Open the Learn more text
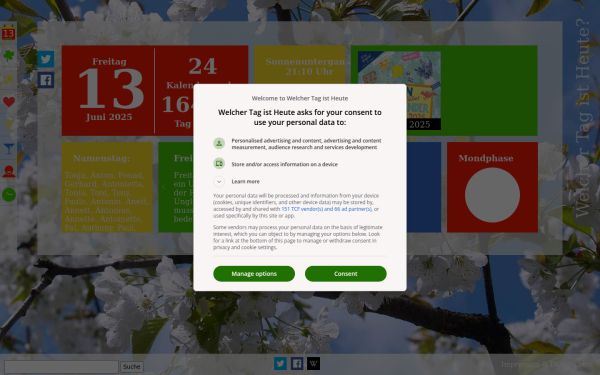The width and height of the screenshot is (600, 375). pyautogui.click(x=246, y=181)
